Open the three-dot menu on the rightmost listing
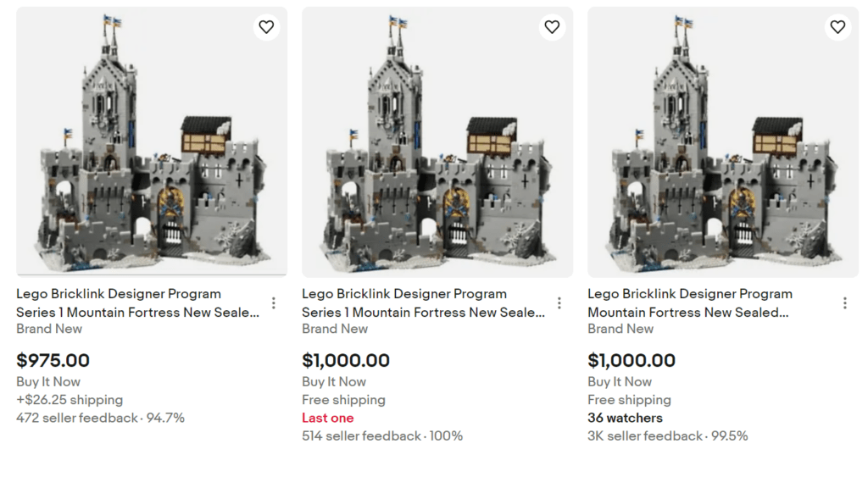868x488 pixels. point(845,302)
